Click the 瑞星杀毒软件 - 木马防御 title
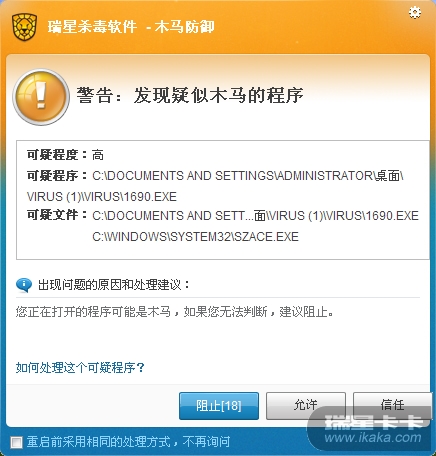The width and height of the screenshot is (436, 456). point(131,27)
